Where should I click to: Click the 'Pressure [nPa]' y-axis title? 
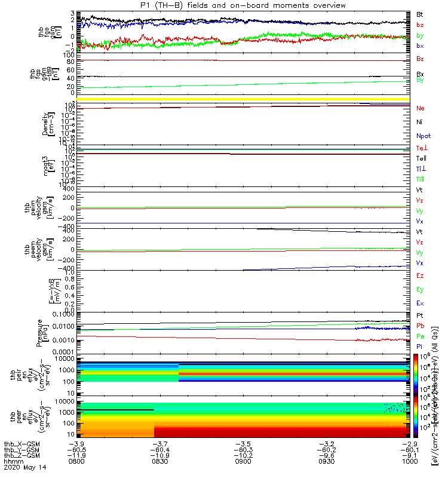pos(42,333)
